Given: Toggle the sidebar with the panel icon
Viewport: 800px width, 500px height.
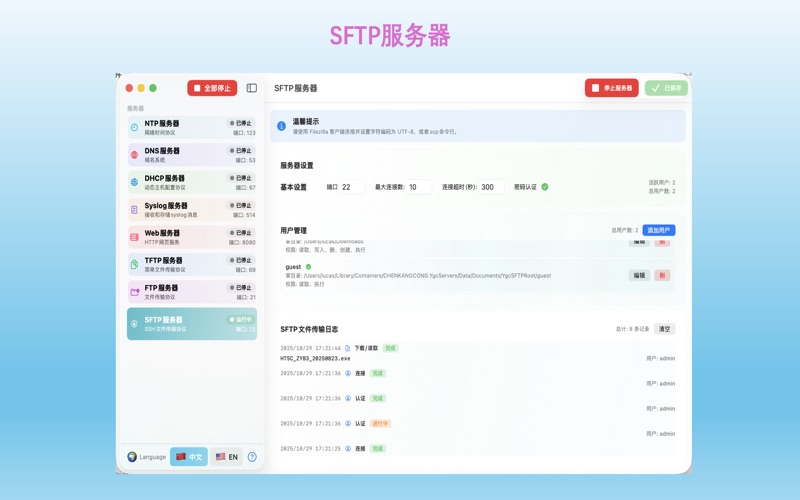Looking at the screenshot, I should coord(252,88).
